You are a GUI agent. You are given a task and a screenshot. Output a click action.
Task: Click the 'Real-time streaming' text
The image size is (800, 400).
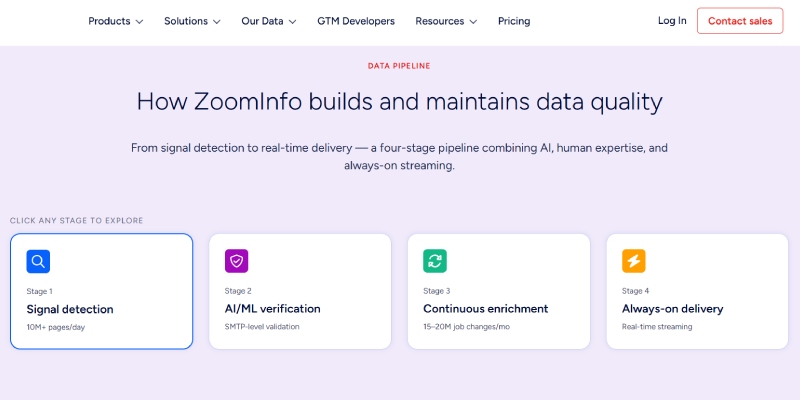click(657, 327)
